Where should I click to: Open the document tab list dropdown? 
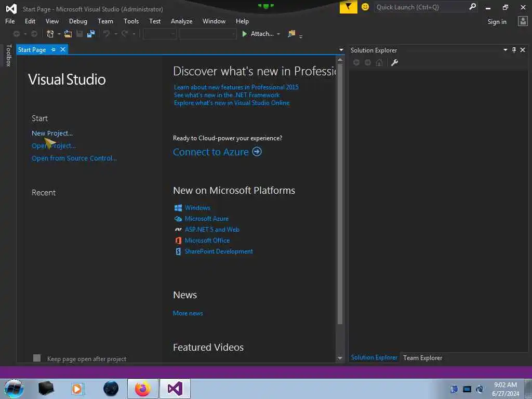pyautogui.click(x=341, y=50)
